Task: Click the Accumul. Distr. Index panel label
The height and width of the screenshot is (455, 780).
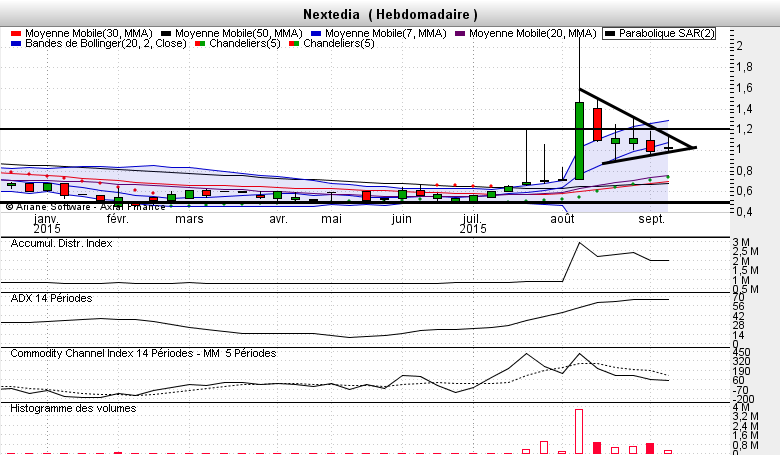Action: click(61, 243)
